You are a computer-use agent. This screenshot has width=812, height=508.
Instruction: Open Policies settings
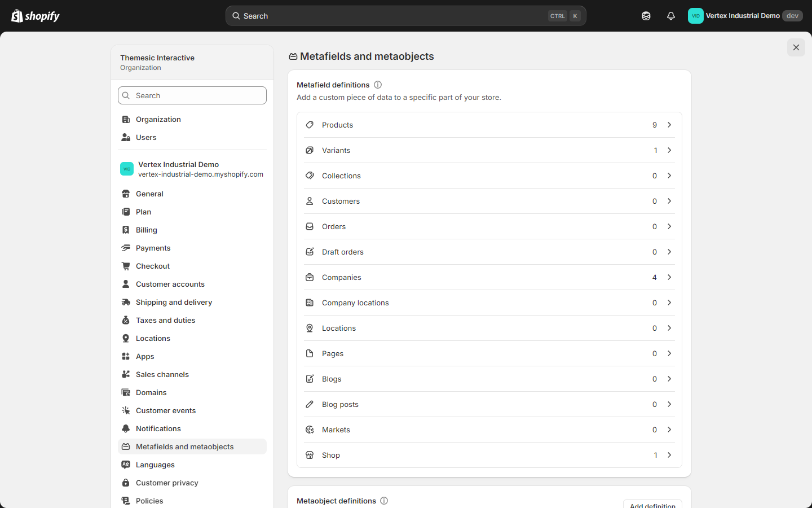point(192,501)
